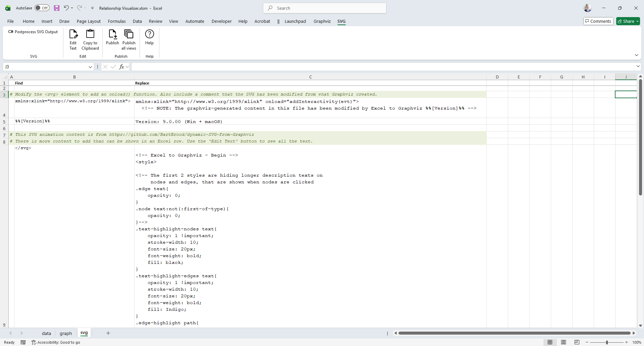Click the Share button
The height and width of the screenshot is (346, 644).
tap(628, 21)
